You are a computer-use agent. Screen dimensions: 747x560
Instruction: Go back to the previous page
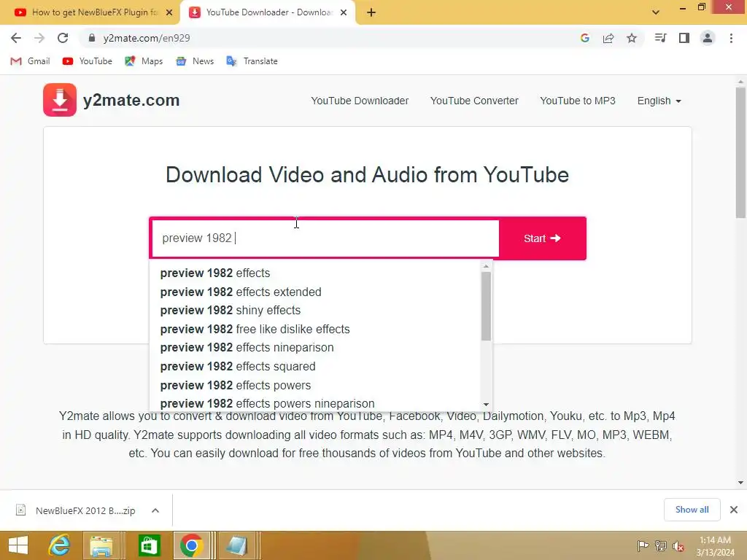coord(16,38)
